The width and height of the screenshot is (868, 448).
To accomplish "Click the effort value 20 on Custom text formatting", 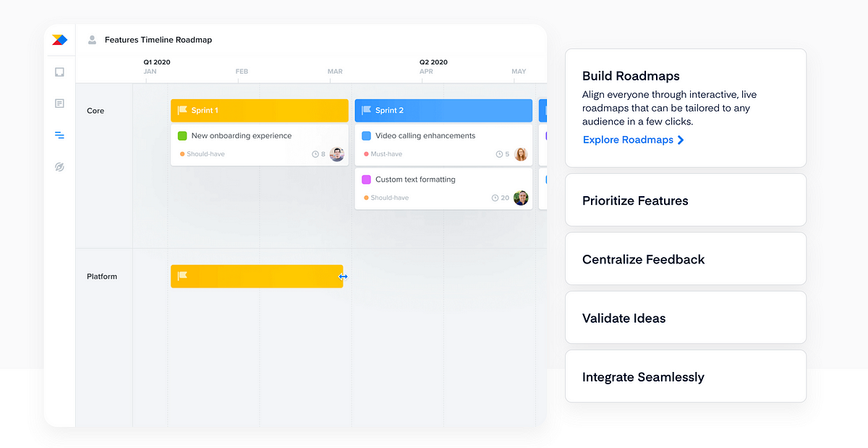I will tap(505, 198).
